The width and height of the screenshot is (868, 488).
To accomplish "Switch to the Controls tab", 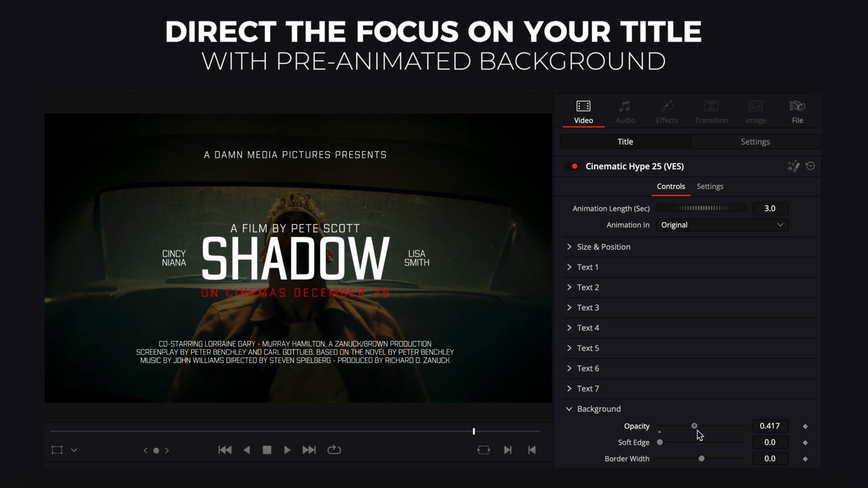I will 671,187.
